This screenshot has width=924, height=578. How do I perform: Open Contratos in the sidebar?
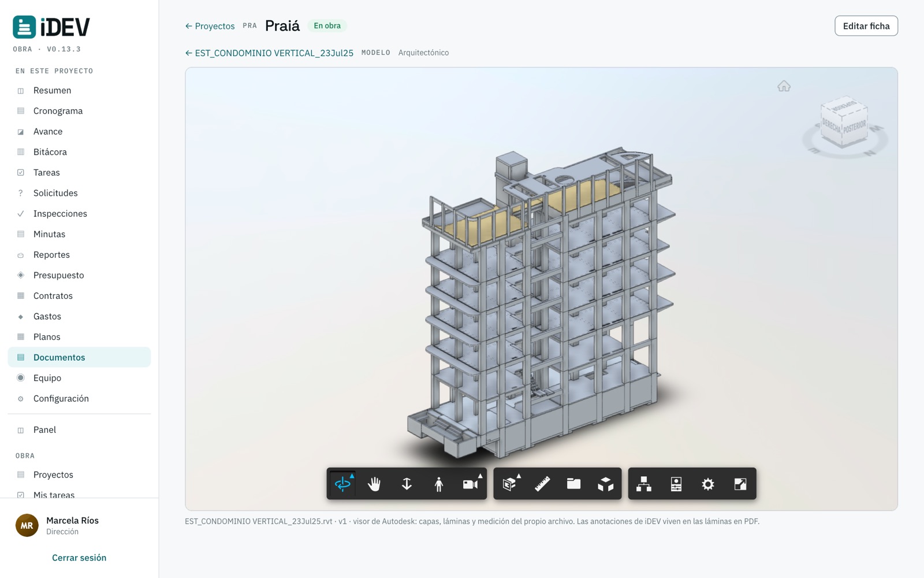pos(79,295)
